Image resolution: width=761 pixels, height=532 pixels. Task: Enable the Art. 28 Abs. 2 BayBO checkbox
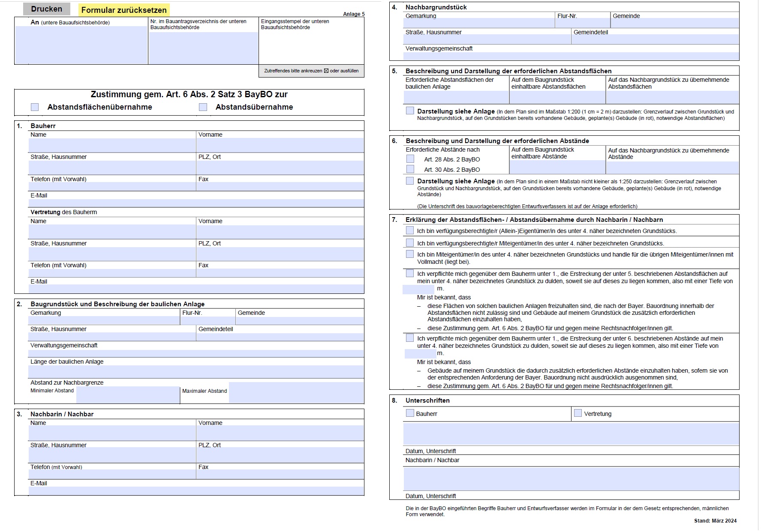coord(410,159)
